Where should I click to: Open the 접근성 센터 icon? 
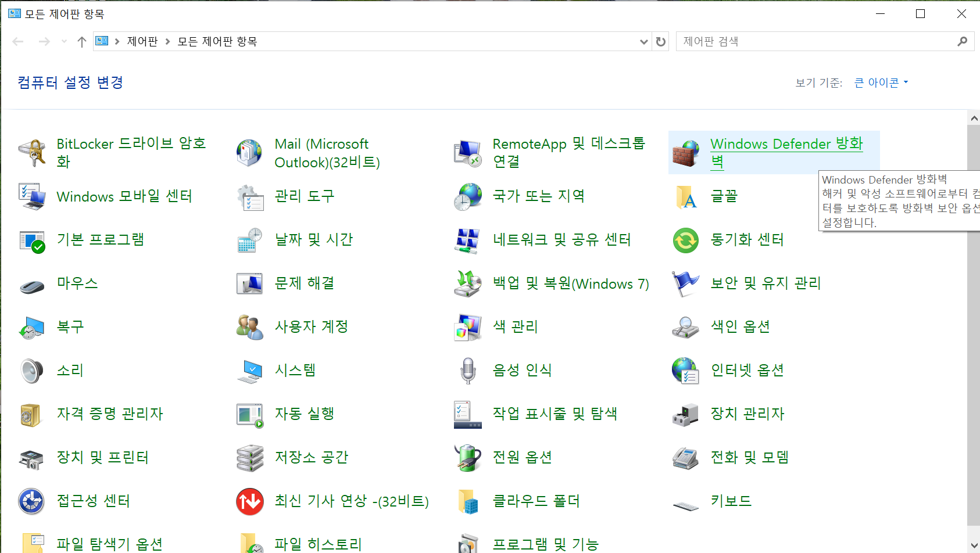(32, 501)
